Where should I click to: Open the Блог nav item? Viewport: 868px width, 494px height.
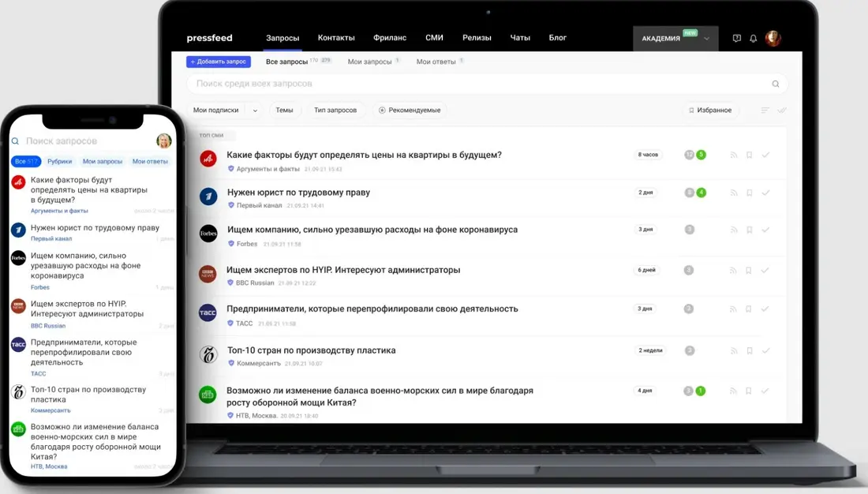coord(557,38)
